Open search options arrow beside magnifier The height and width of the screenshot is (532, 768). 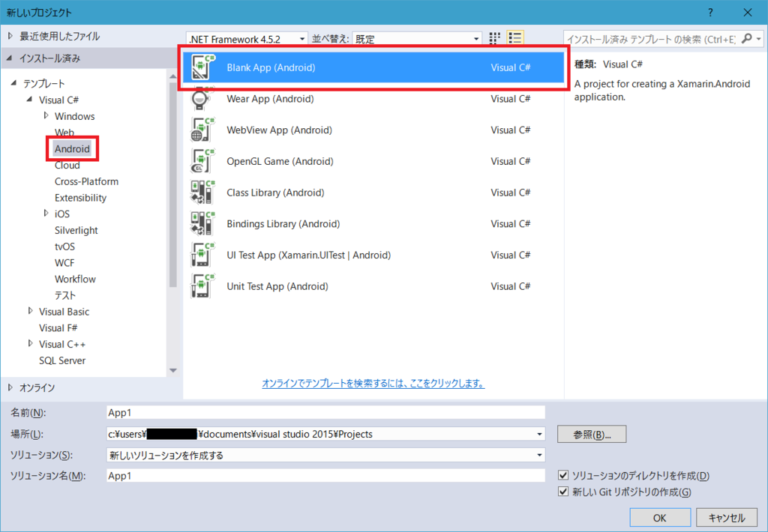759,39
